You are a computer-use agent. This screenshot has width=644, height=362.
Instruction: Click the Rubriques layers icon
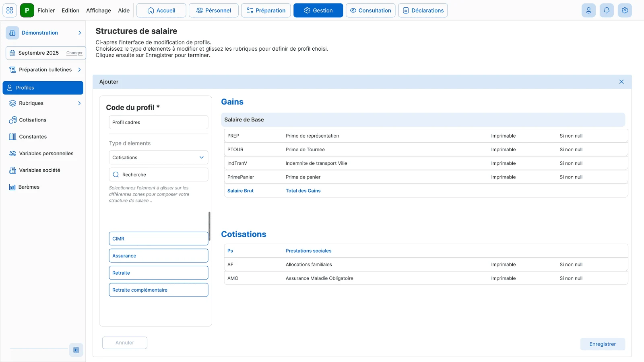coord(12,103)
